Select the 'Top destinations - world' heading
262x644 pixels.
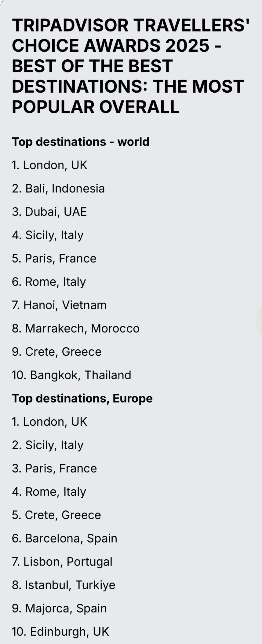coord(81,142)
